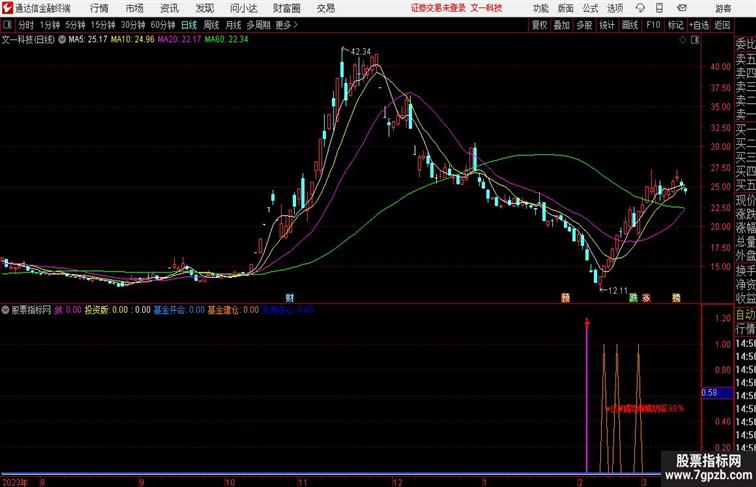Open the 问小达 menu

click(243, 8)
